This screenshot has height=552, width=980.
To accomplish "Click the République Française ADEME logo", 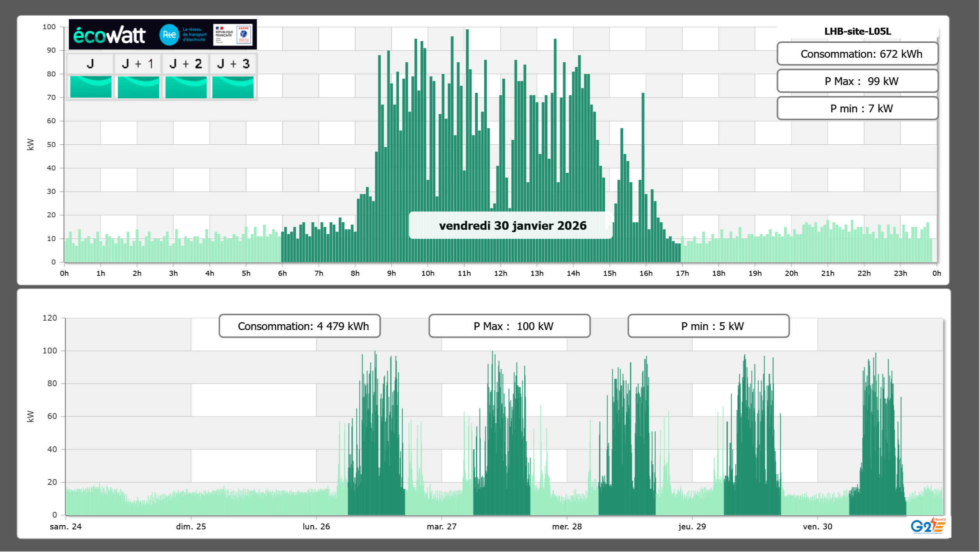I will pyautogui.click(x=233, y=35).
